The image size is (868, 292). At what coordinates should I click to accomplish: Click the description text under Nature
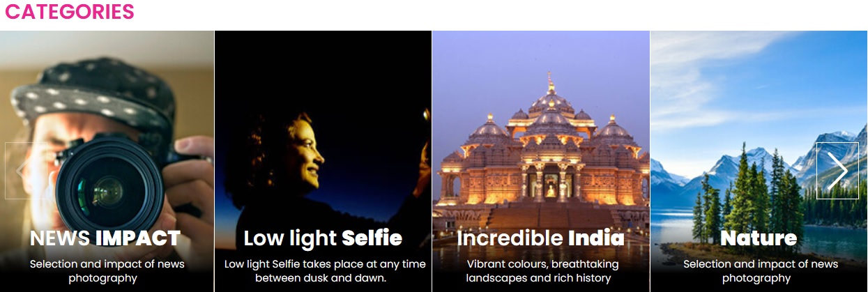(x=760, y=271)
